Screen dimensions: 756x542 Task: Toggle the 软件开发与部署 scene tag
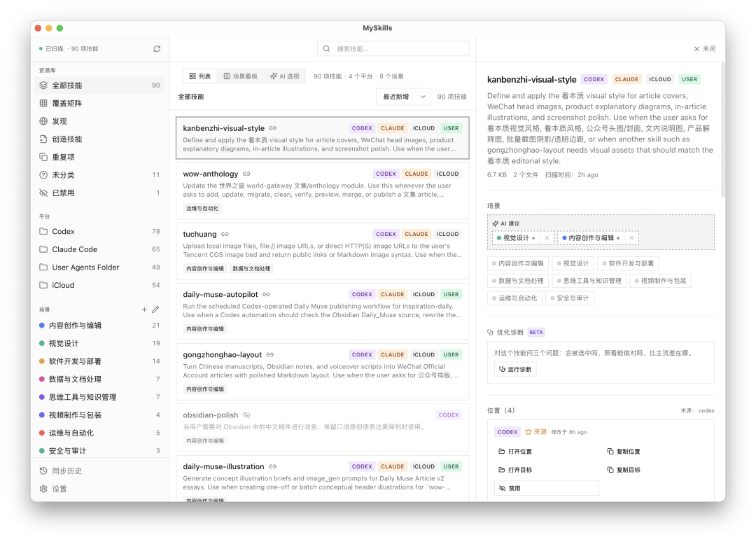click(x=628, y=263)
